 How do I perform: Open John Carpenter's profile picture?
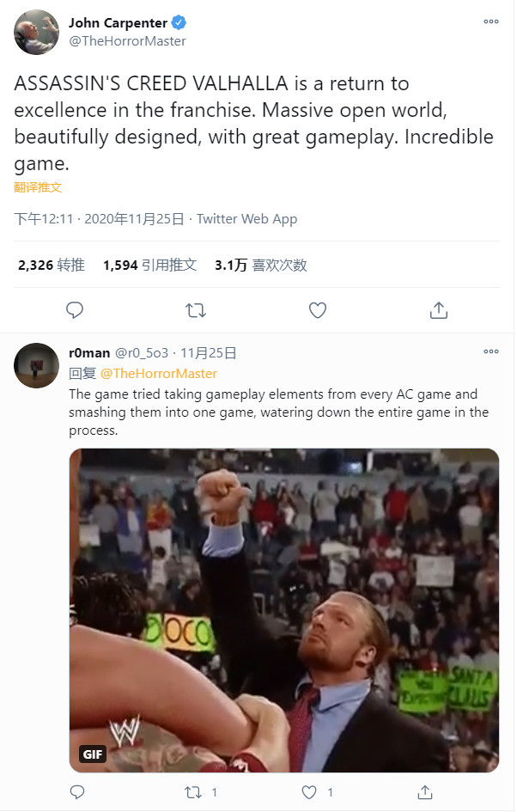[x=36, y=32]
